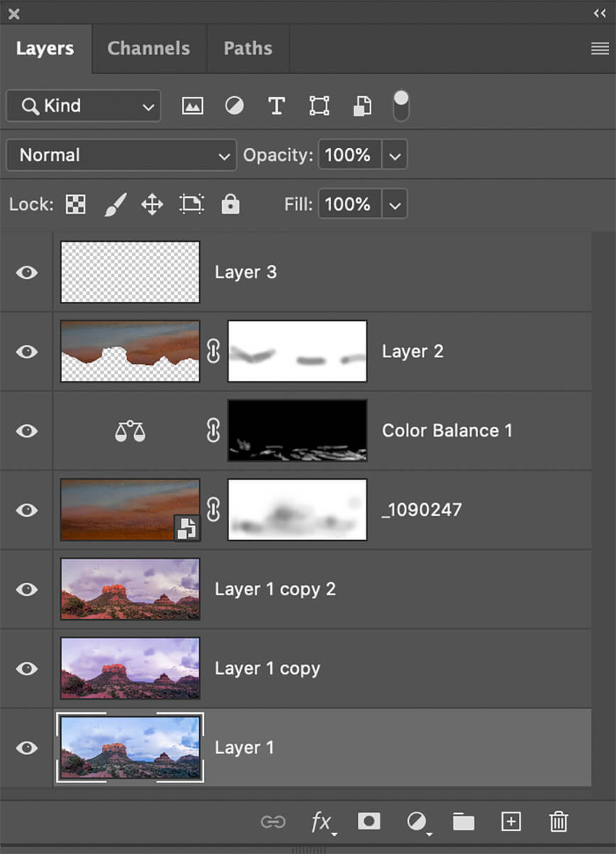Switch to the Paths tab
Image resolution: width=616 pixels, height=854 pixels.
click(x=248, y=48)
